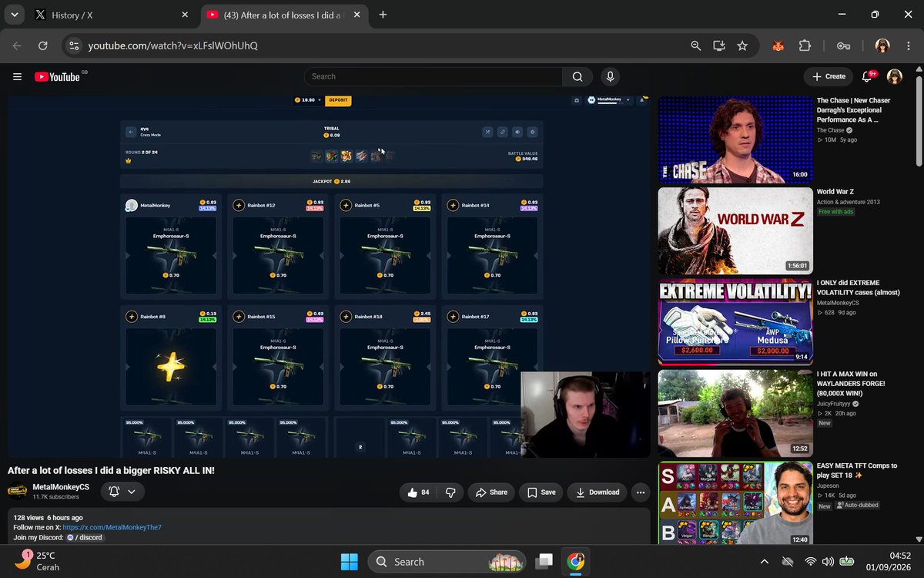The image size is (924, 578).
Task: Open Chrome three-dot menu
Action: tap(907, 46)
